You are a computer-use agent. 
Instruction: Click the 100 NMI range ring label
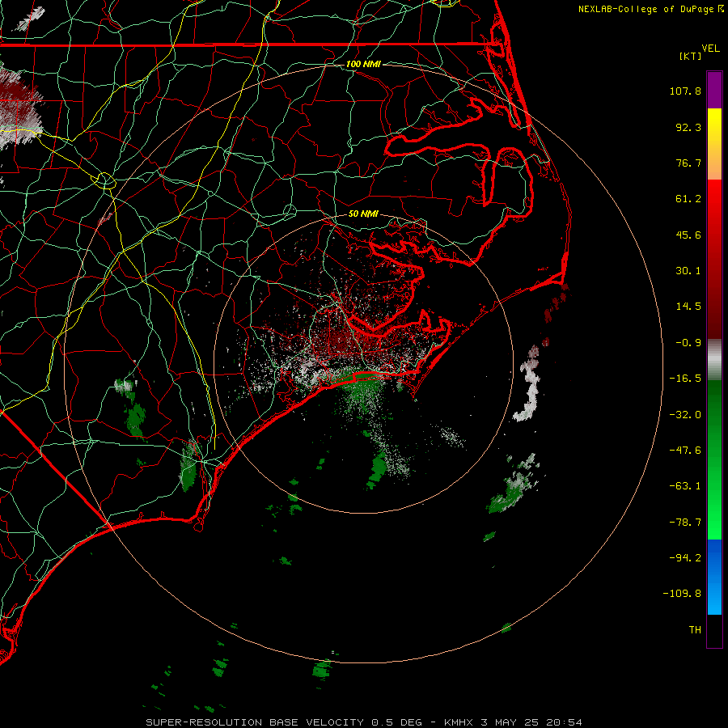point(363,64)
